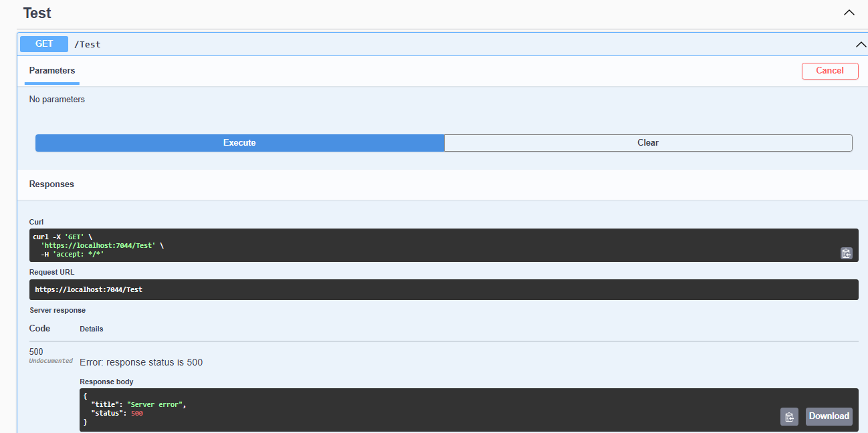Click the /Test endpoint path
The image size is (868, 433).
tap(88, 45)
